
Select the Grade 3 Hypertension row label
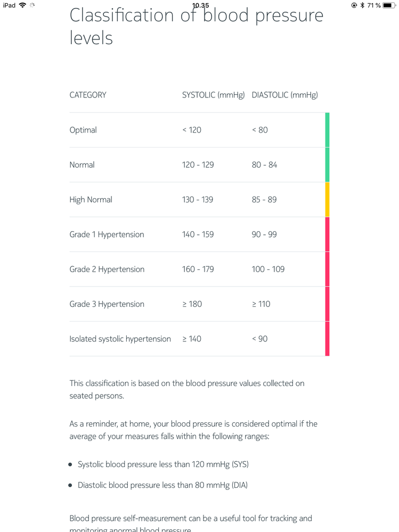[x=107, y=304]
